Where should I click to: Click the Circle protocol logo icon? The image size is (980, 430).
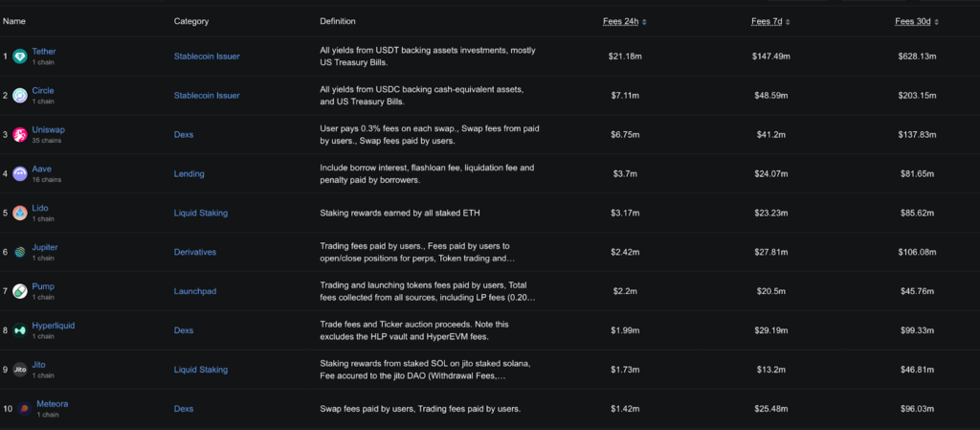(20, 95)
